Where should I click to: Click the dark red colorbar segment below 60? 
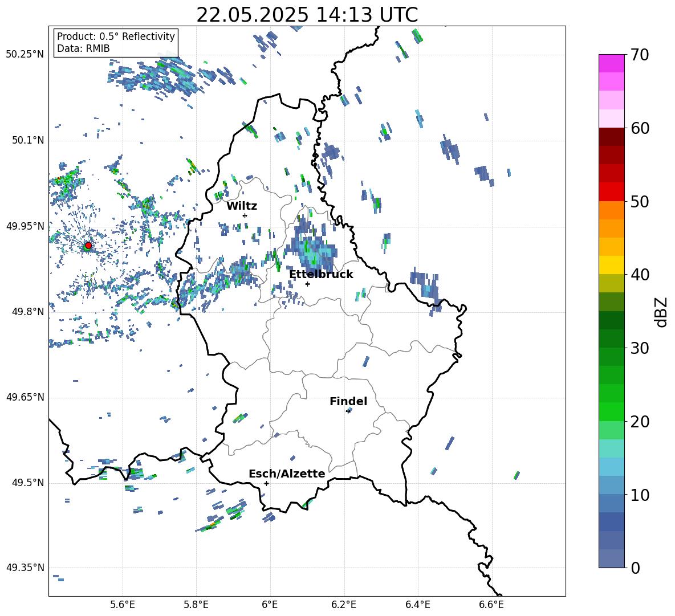[612, 137]
